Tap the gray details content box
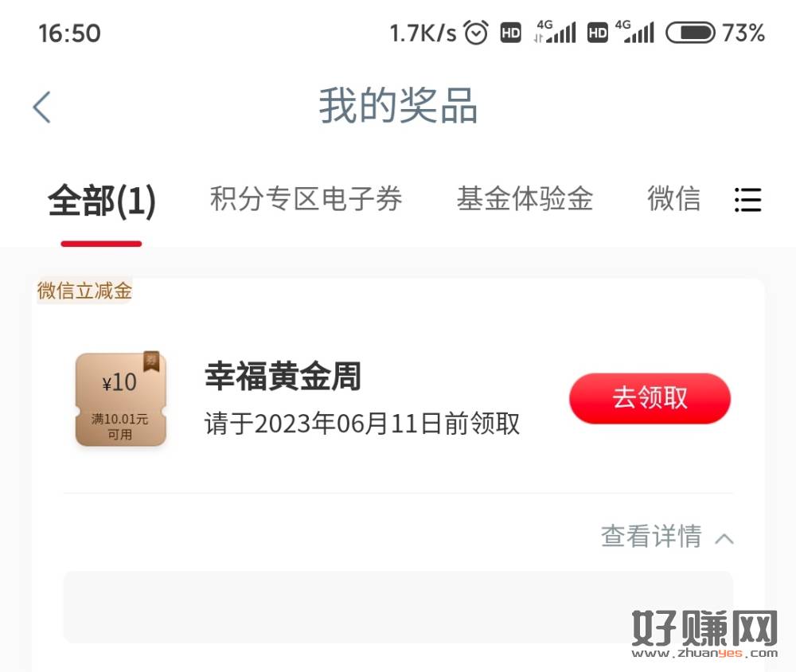The width and height of the screenshot is (796, 672). click(x=398, y=607)
